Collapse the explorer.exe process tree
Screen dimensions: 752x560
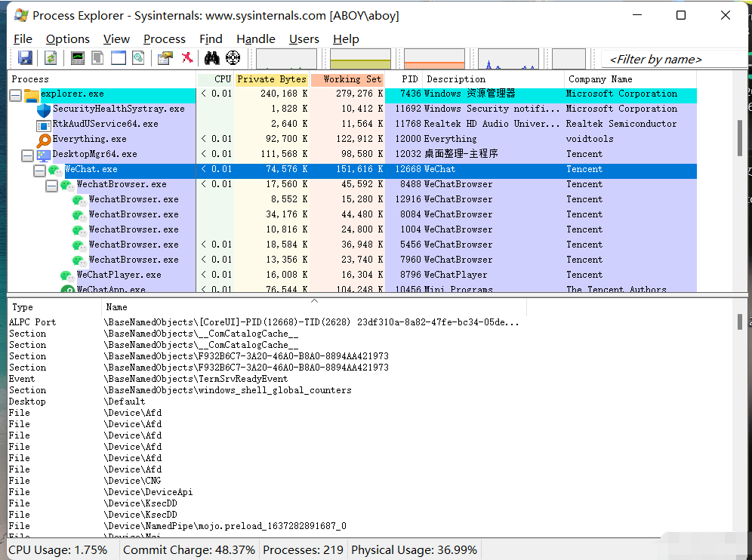point(14,96)
